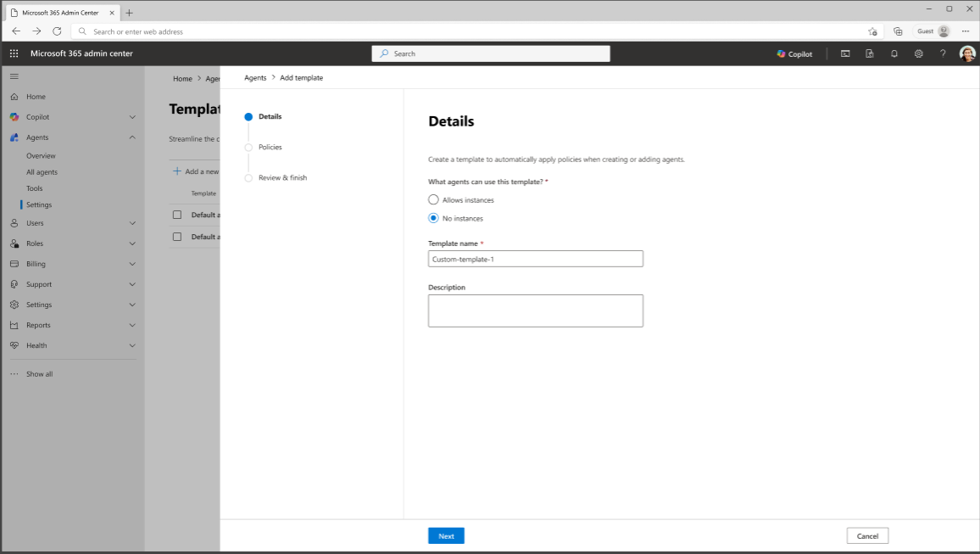This screenshot has width=980, height=554.
Task: Open Overview under Agents
Action: [41, 156]
